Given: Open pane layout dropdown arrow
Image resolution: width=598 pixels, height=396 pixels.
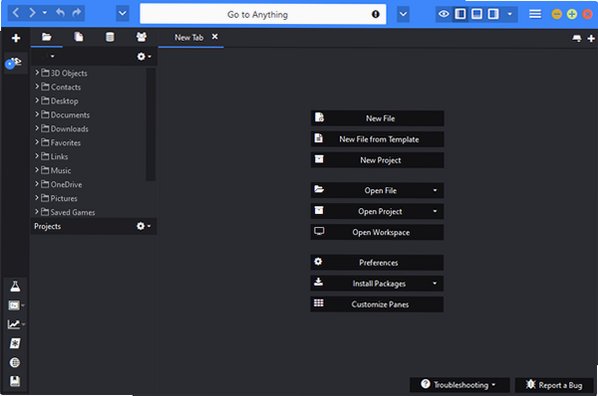Looking at the screenshot, I should click(x=510, y=14).
